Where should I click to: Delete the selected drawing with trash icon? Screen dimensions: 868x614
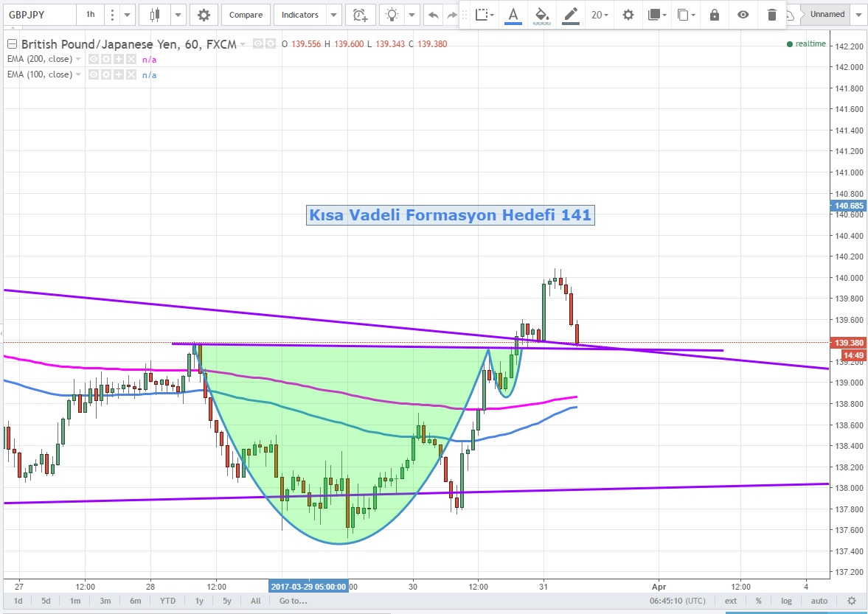point(771,15)
